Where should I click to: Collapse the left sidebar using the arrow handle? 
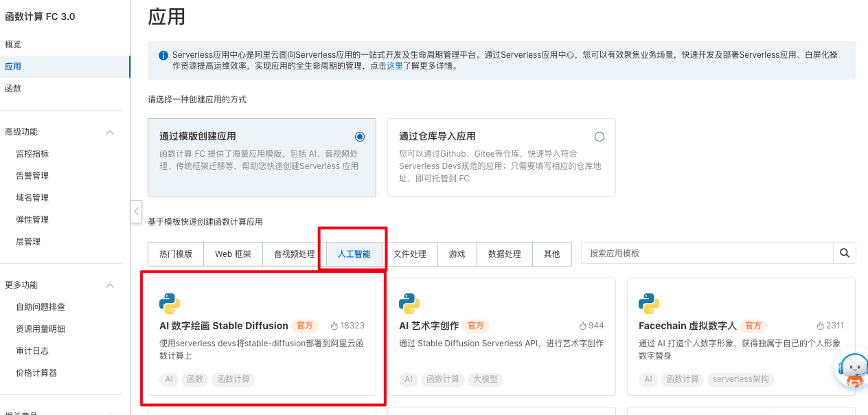click(136, 211)
